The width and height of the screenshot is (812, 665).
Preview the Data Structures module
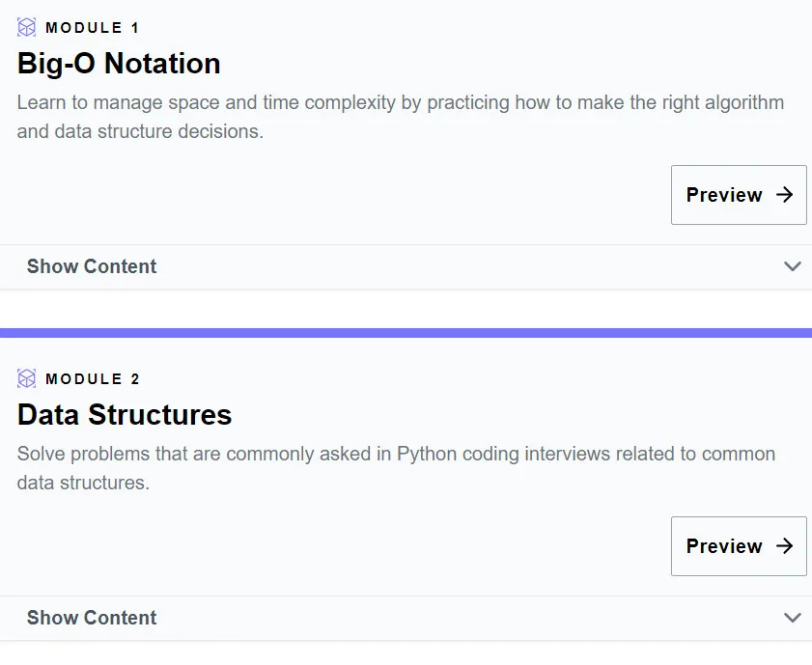click(x=739, y=546)
